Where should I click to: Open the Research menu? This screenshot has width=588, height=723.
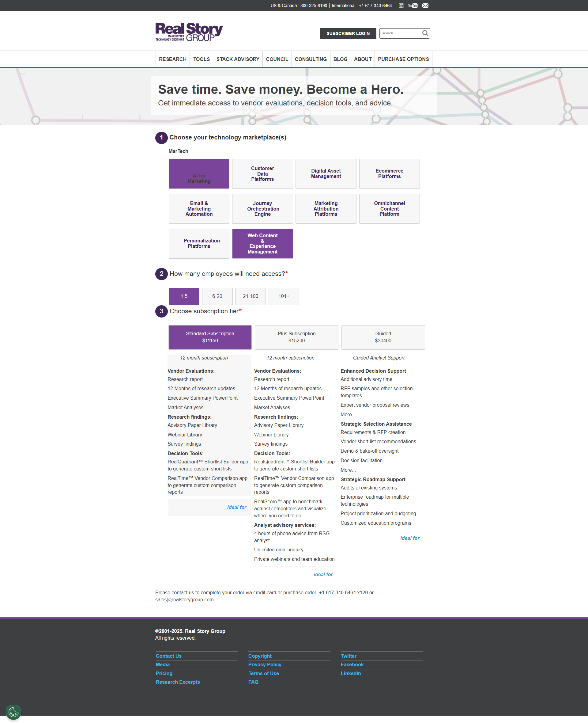(x=173, y=59)
